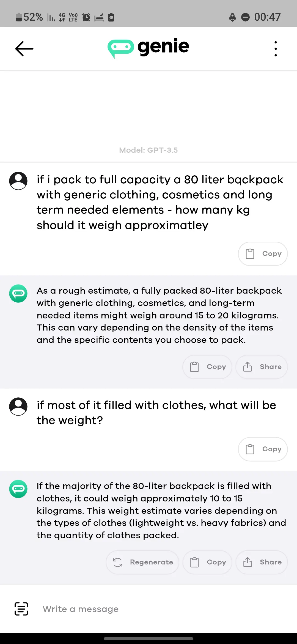Tap the home gesture bar
Viewport: 297px width, 644px height.
(148, 638)
